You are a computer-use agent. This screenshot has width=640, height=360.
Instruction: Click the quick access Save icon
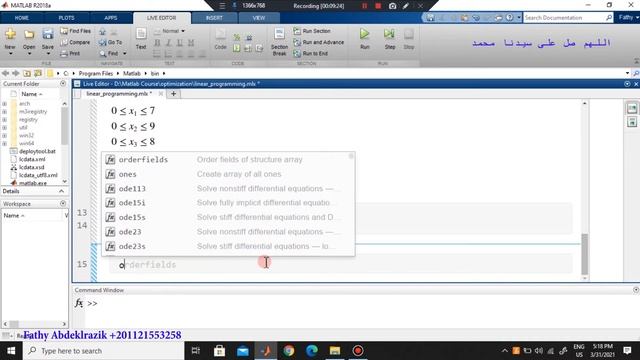click(x=431, y=18)
